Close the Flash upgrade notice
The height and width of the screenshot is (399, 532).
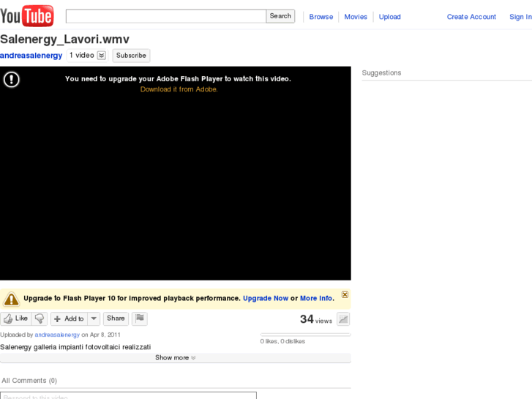[x=345, y=294]
